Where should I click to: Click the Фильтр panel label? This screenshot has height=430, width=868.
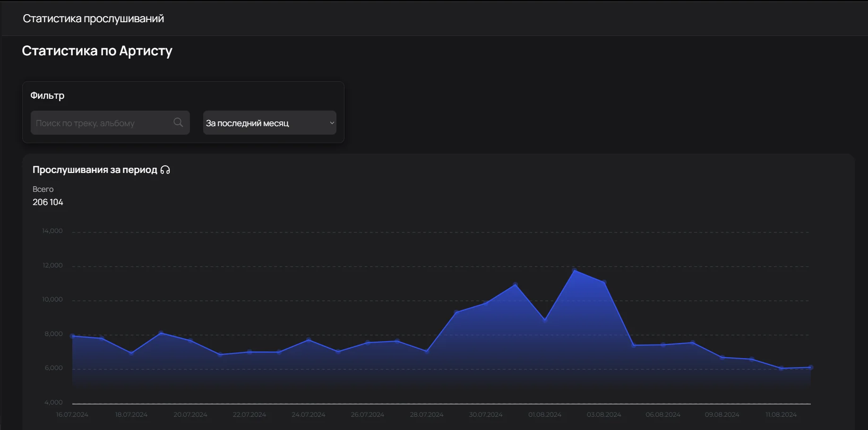(47, 95)
